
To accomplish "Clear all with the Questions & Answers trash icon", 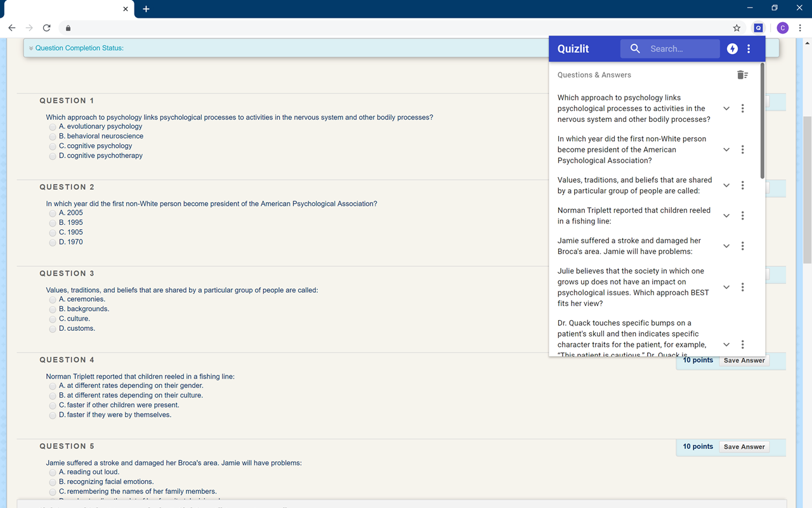I will click(x=742, y=74).
